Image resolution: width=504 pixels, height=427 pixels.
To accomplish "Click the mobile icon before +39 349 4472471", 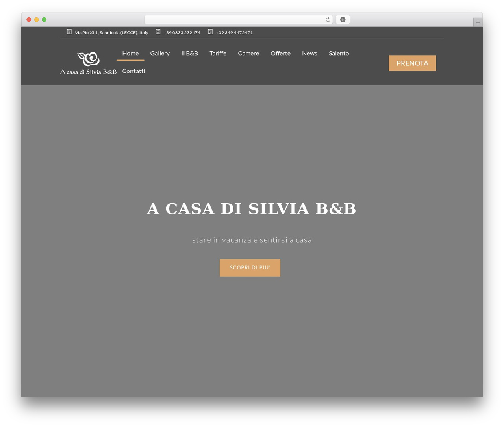I will click(x=210, y=32).
